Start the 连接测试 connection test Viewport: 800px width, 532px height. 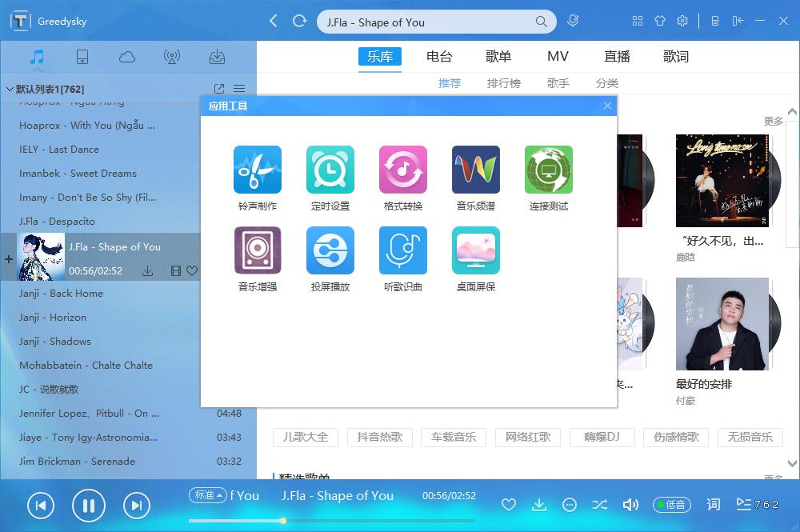(x=548, y=170)
